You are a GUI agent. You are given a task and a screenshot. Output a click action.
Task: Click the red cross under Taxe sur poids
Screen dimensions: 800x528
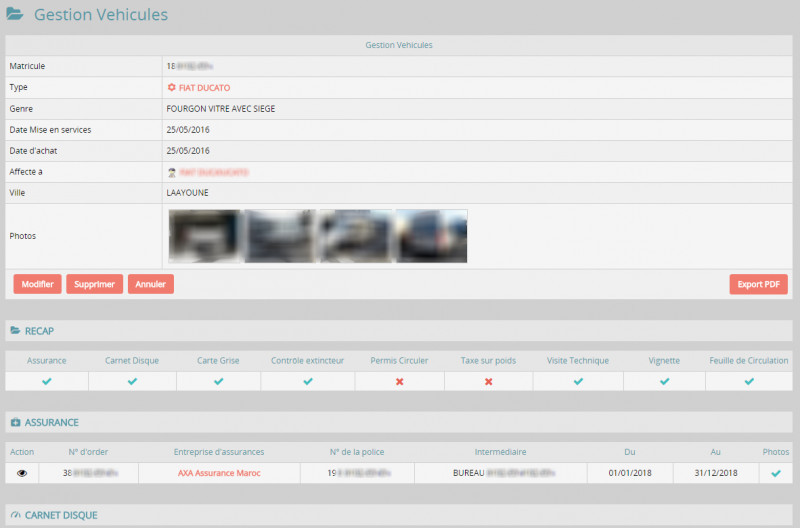489,381
